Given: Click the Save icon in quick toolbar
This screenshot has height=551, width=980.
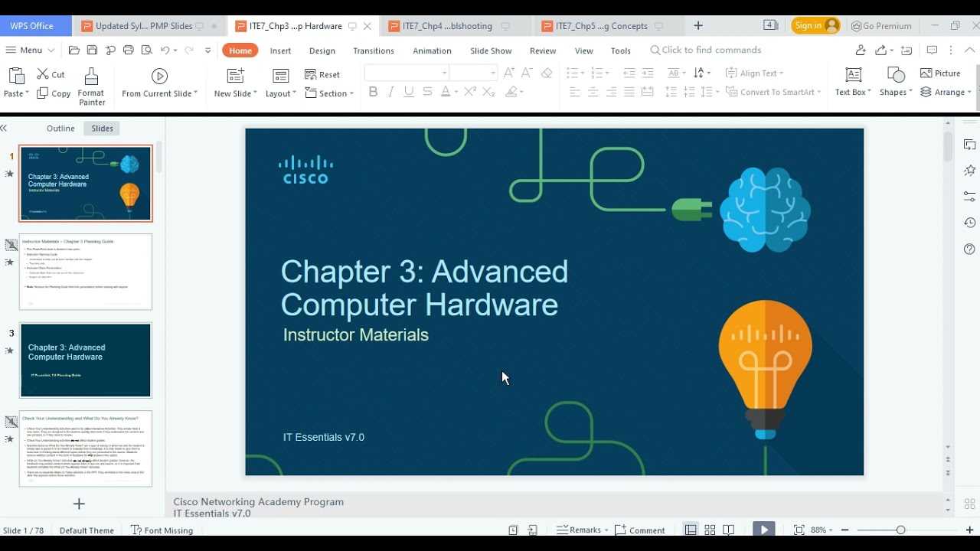Looking at the screenshot, I should click(92, 51).
